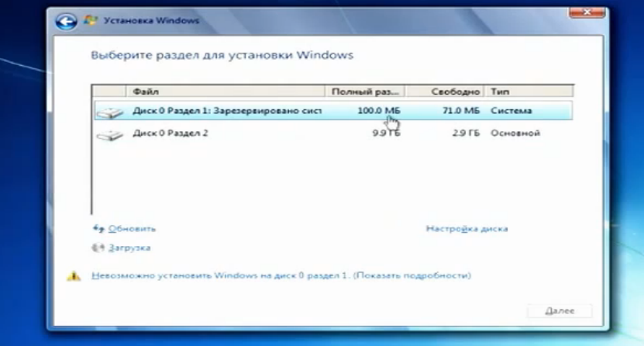The width and height of the screenshot is (644, 346).
Task: Close the Установка Windows window
Action: point(587,12)
